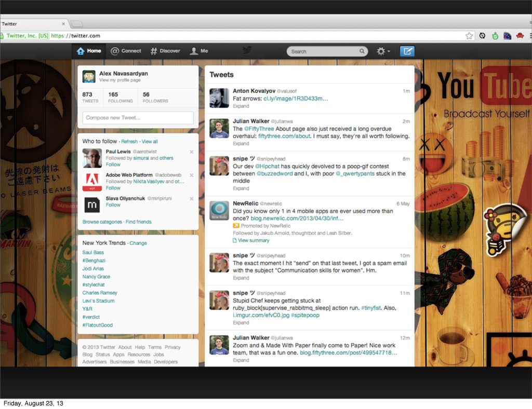
Task: Open fiftythree.com/about link
Action: point(284,136)
